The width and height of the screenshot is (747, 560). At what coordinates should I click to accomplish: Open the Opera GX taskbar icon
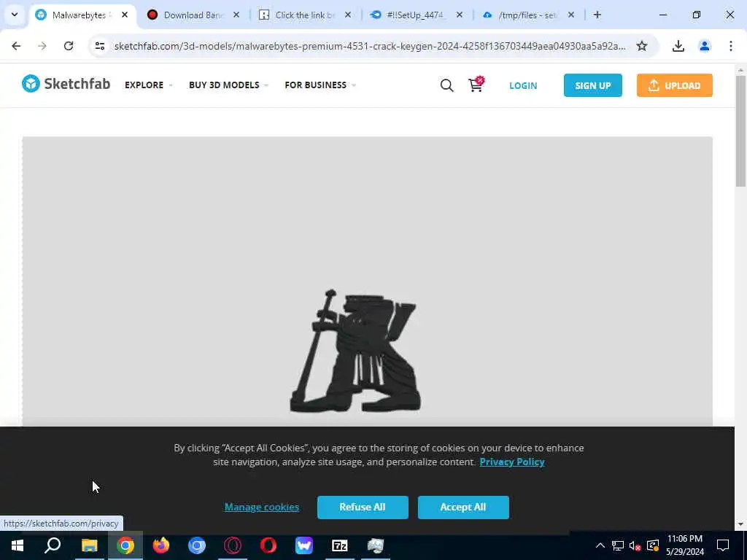233,545
